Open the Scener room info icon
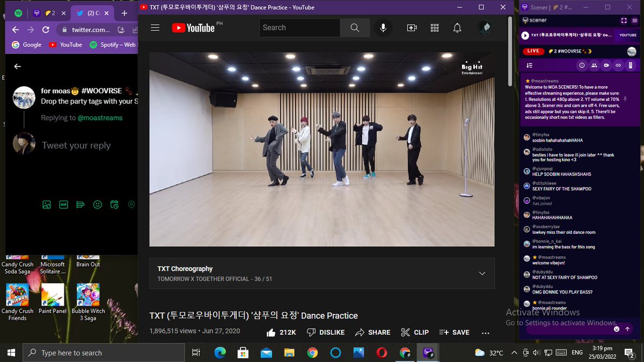644x362 pixels. click(582, 65)
